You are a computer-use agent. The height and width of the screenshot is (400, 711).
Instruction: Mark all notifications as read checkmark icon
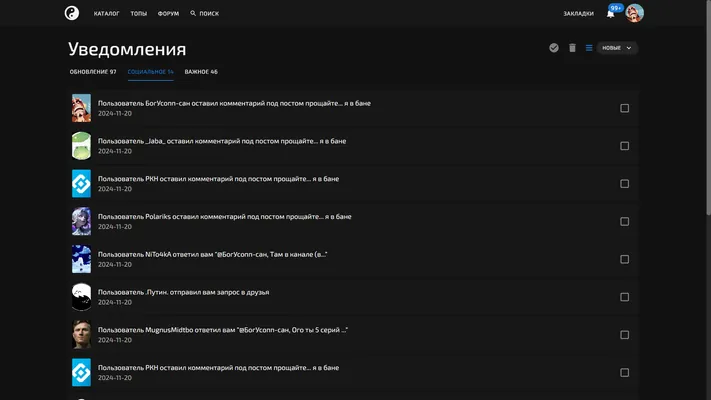point(554,48)
